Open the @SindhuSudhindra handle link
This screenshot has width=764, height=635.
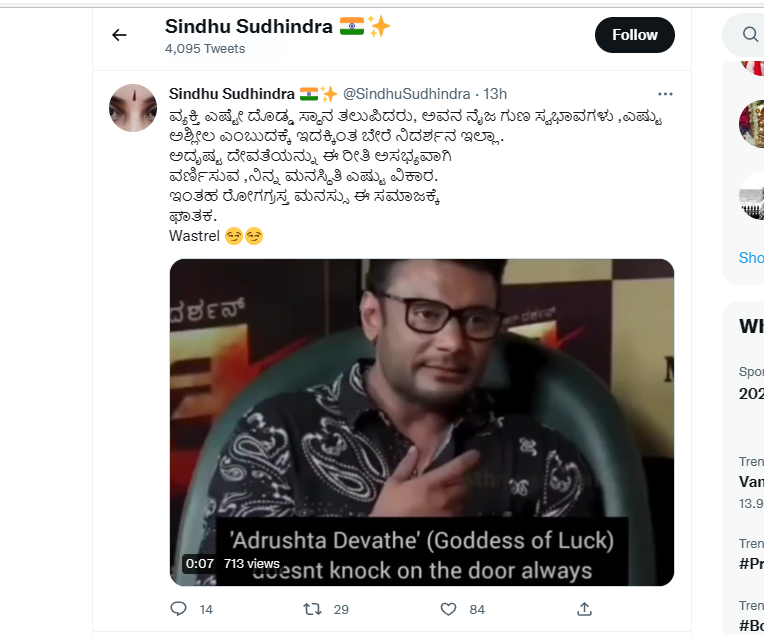tap(406, 94)
